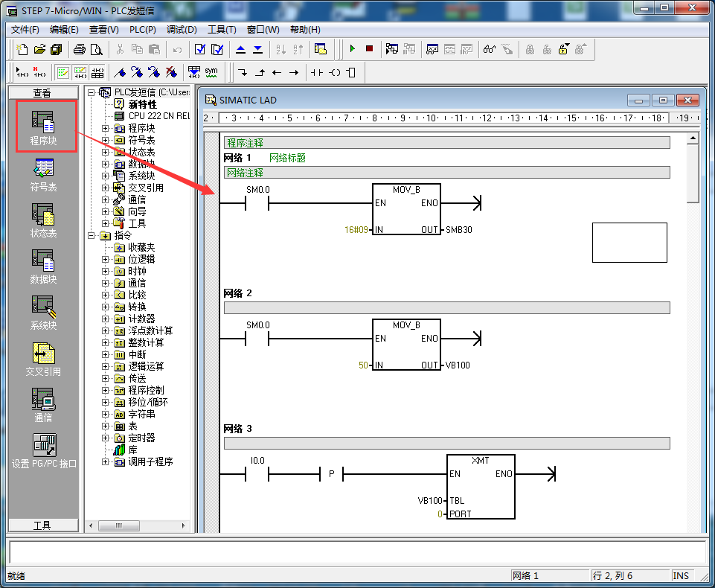This screenshot has height=588, width=715.
Task: Expand the 调用子程序 folder
Action: click(106, 461)
